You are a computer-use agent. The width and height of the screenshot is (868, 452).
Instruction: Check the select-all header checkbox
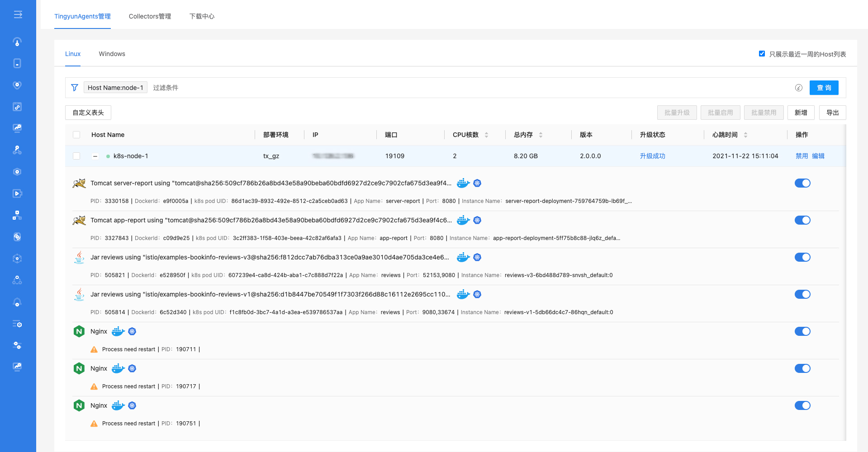click(x=76, y=135)
